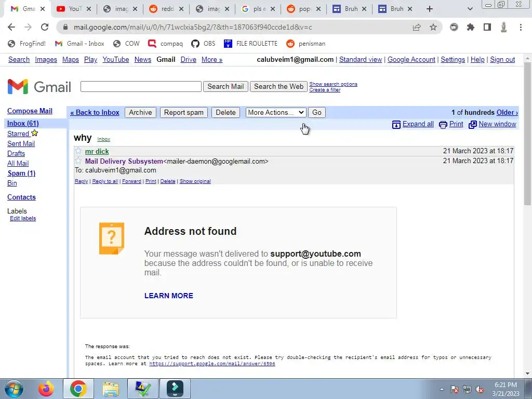Click the browser back arrow

[x=11, y=27]
